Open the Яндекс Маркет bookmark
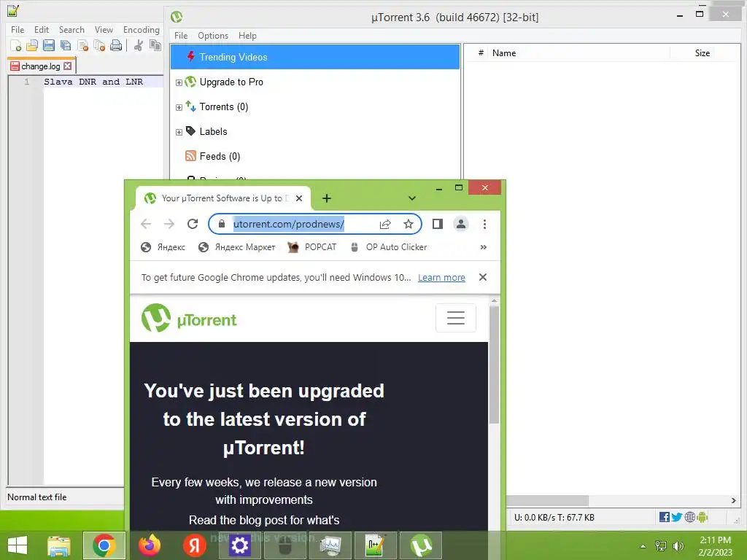 point(237,247)
